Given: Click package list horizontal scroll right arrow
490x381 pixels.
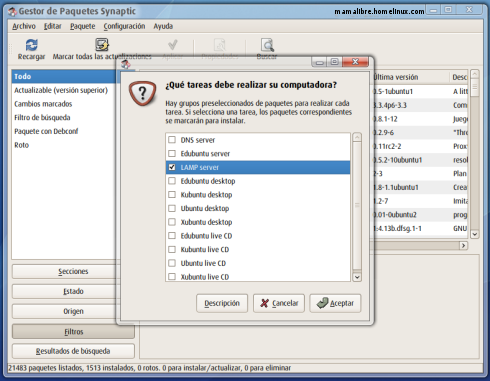Looking at the screenshot, I should coord(463,246).
